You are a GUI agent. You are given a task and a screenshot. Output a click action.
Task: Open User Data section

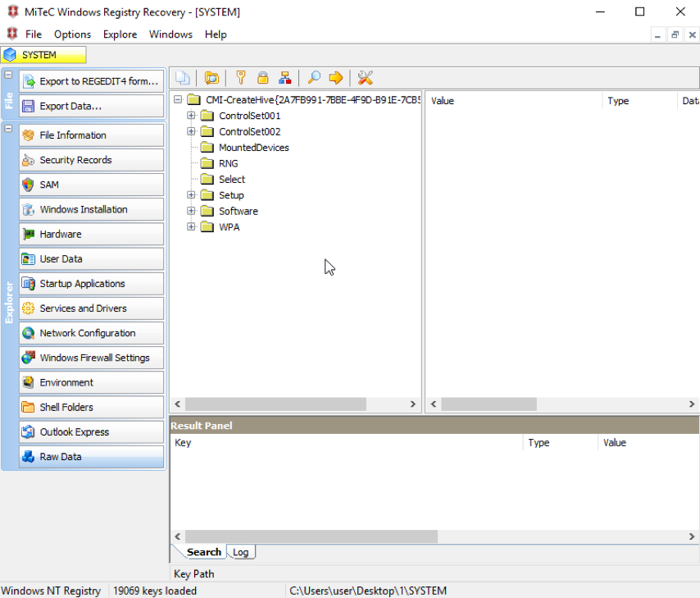point(92,258)
